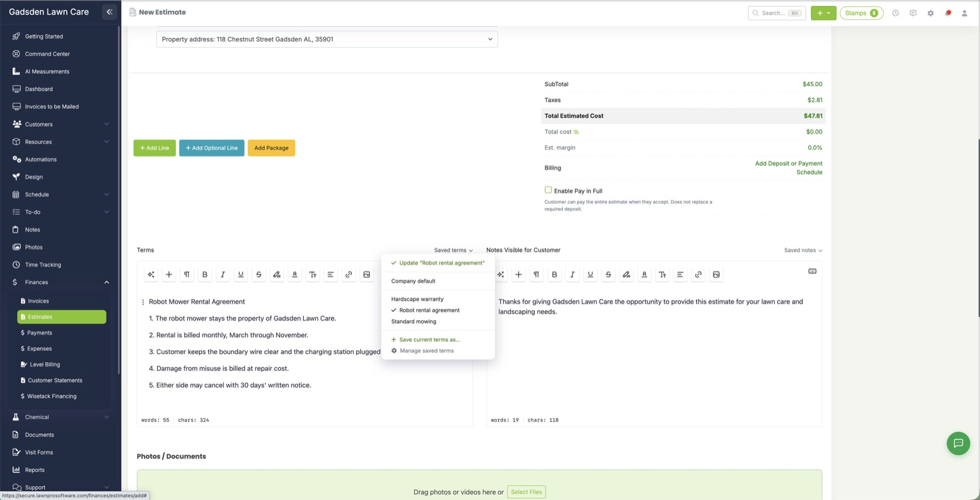Open font size option in Notes editor toolbar
This screenshot has width=980, height=500.
point(662,275)
